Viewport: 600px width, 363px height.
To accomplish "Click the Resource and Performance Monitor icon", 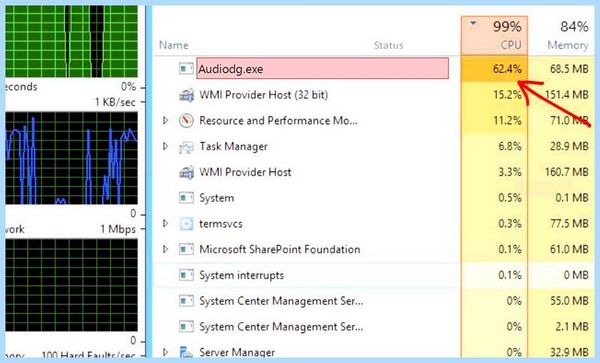I will (186, 120).
